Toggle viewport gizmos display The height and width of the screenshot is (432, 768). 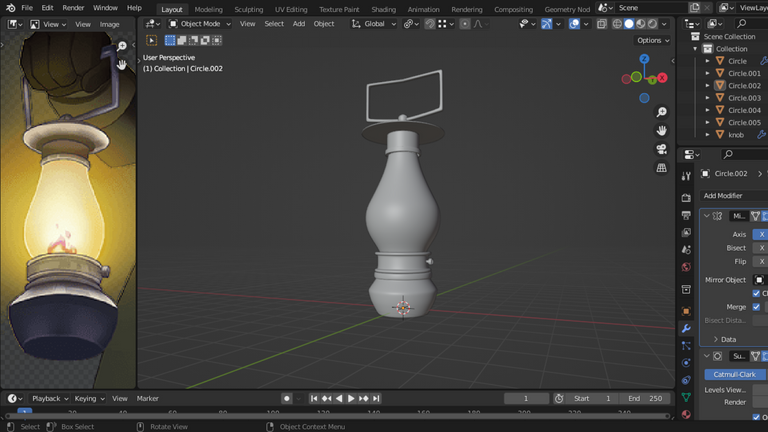pyautogui.click(x=546, y=24)
